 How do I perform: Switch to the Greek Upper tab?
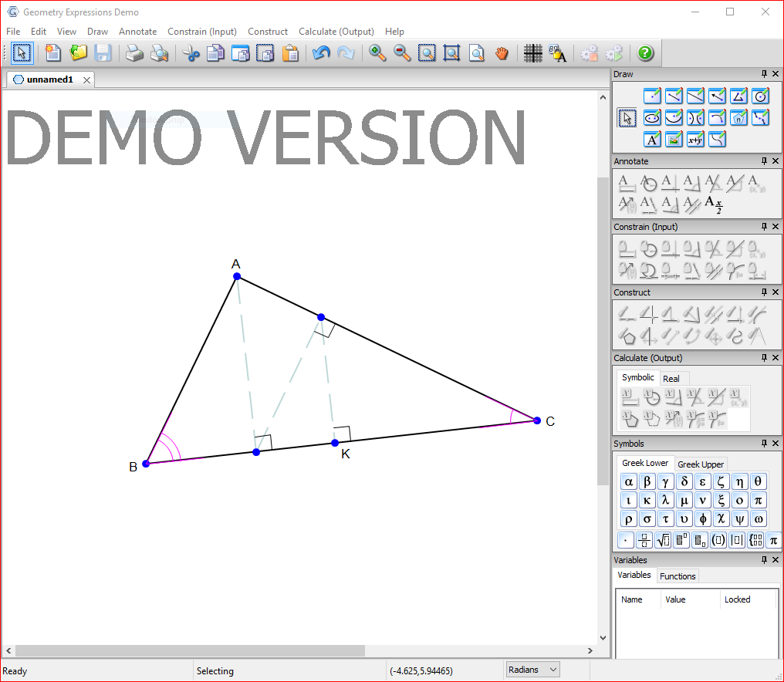click(x=701, y=464)
